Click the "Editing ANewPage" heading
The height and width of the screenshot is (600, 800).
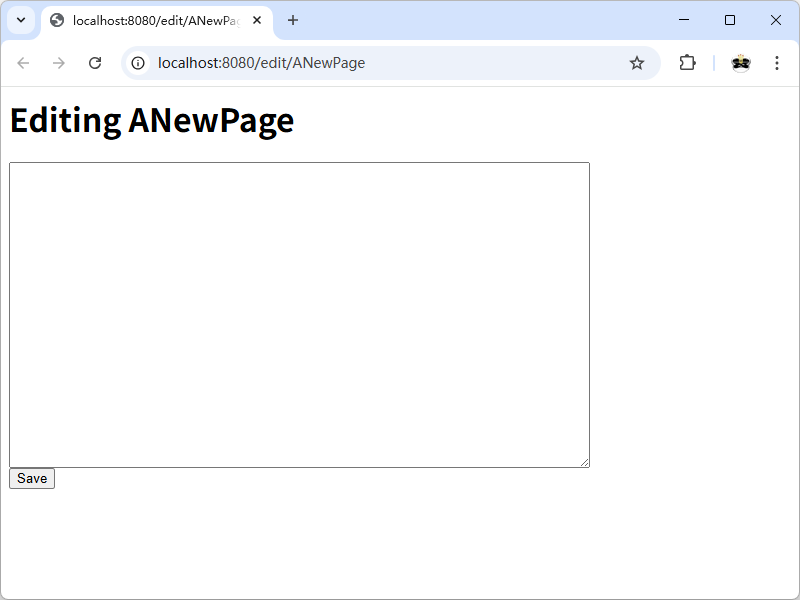(x=152, y=120)
